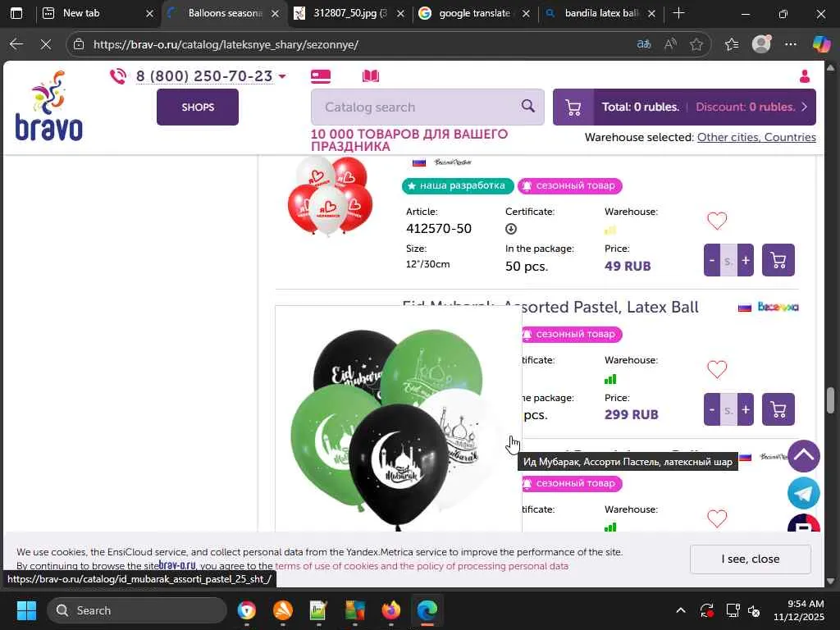Toggle read aloud icon in address bar

(x=669, y=44)
